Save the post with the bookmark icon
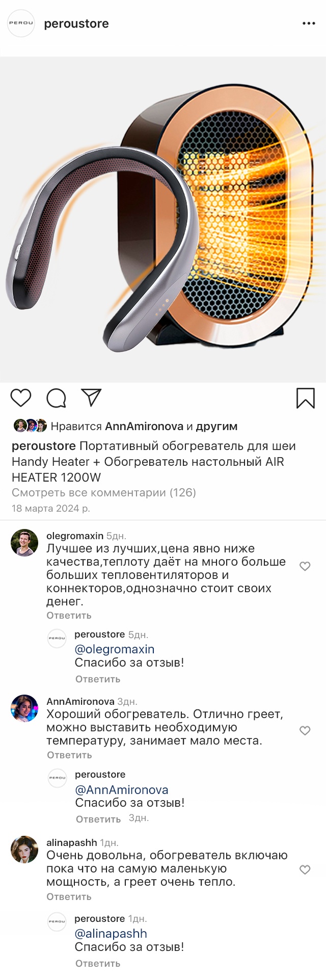This screenshot has height=980, width=326. click(x=306, y=398)
